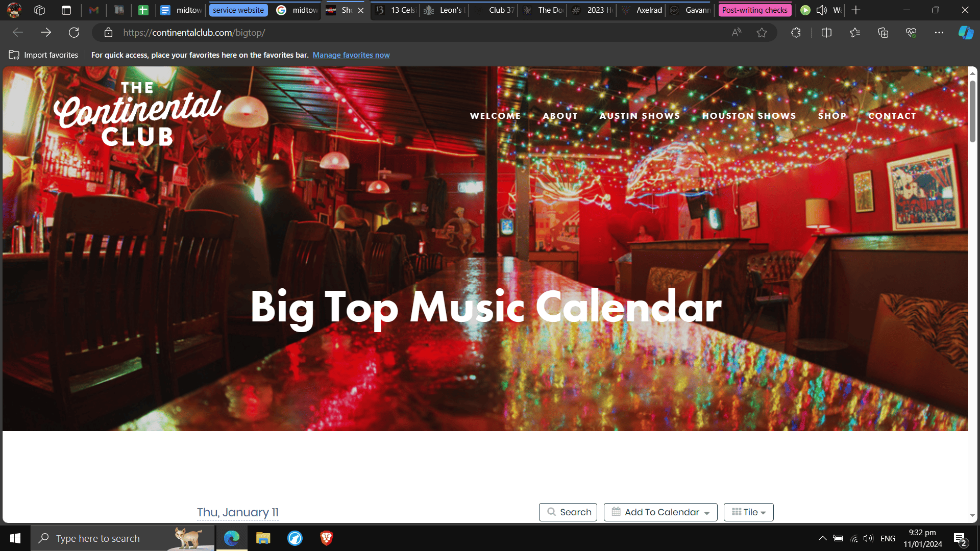
Task: Open the HOUSTON SHOWS menu item
Action: pyautogui.click(x=749, y=116)
